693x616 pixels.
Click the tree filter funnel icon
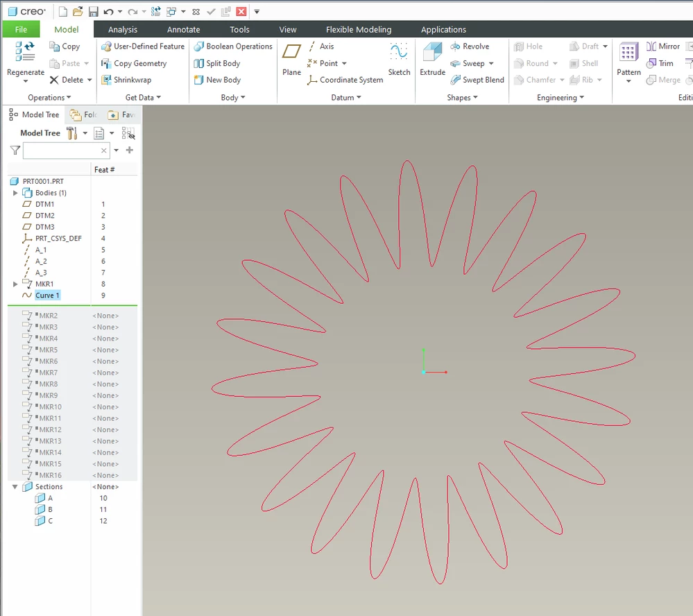point(15,151)
